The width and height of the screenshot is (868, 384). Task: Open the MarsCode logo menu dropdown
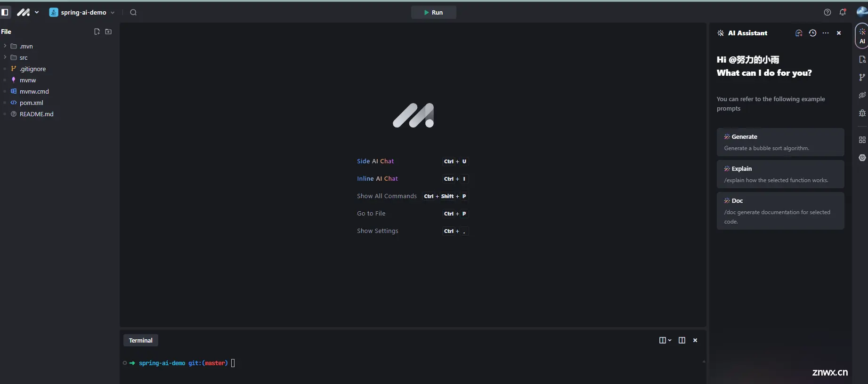click(x=28, y=12)
